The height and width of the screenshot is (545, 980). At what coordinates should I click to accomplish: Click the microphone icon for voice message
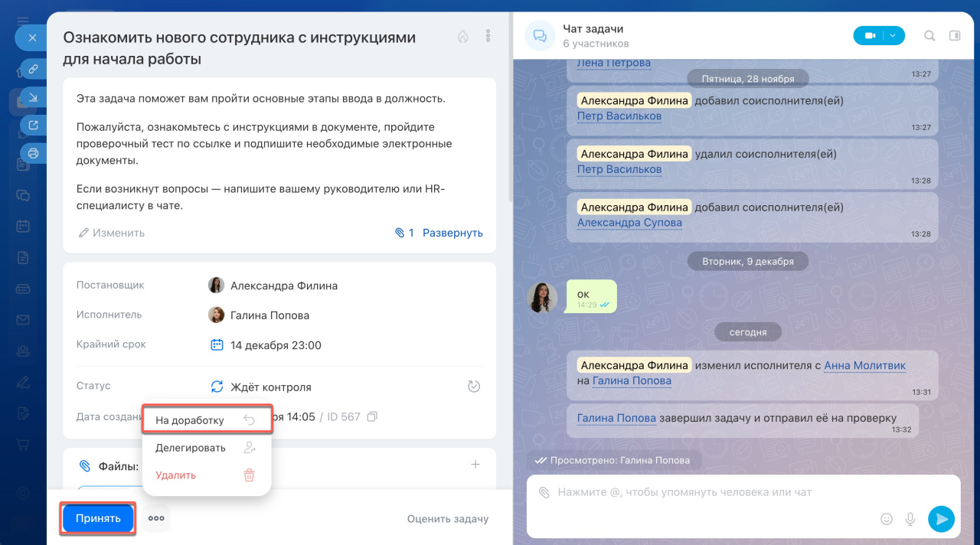(910, 518)
